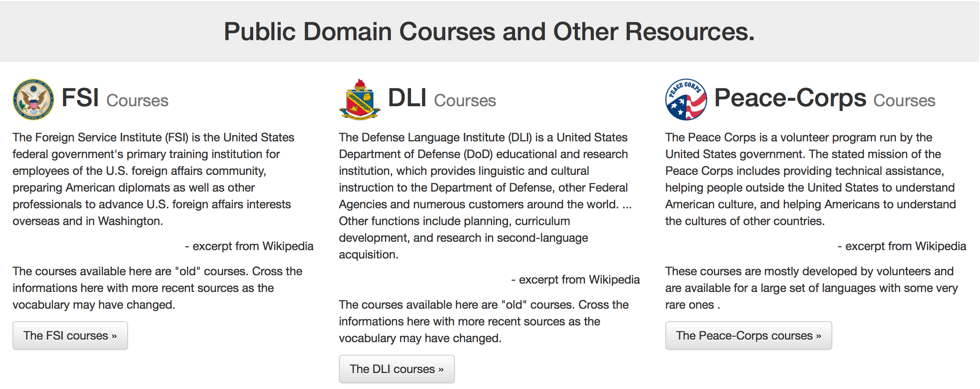Click the Wikipedia excerpt attribution under DLI
Screen dimensions: 980x389
point(576,279)
